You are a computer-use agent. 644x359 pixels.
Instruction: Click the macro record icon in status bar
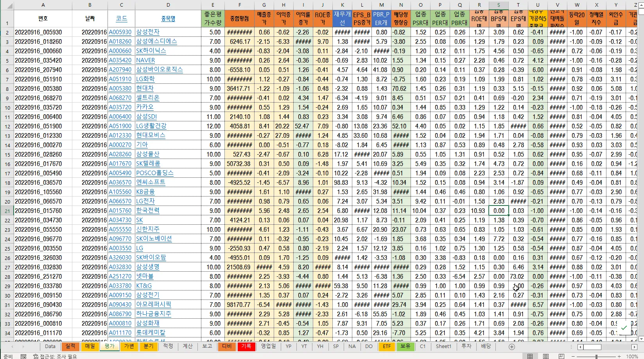pos(23,356)
